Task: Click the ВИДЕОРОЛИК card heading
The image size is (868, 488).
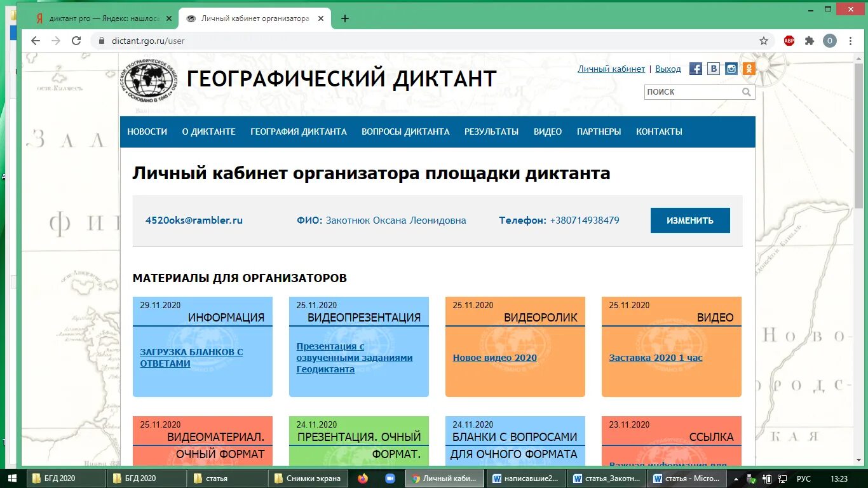Action: (x=541, y=318)
